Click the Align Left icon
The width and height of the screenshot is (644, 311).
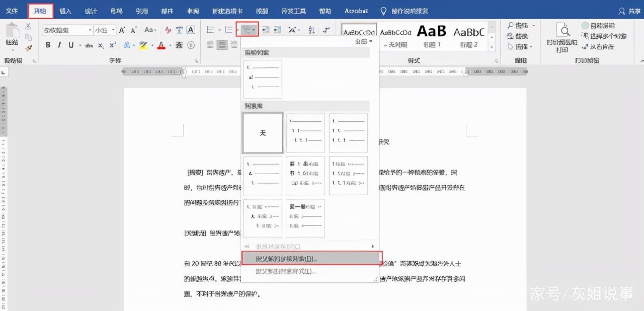click(211, 45)
